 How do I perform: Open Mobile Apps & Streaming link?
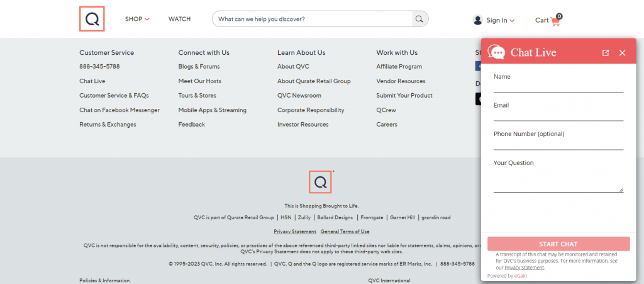[x=213, y=110]
